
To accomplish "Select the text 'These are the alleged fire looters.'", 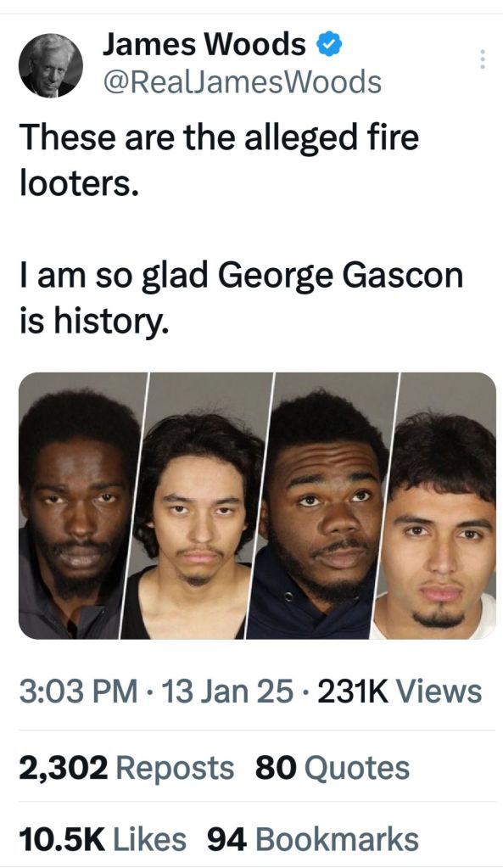I will coord(219,160).
